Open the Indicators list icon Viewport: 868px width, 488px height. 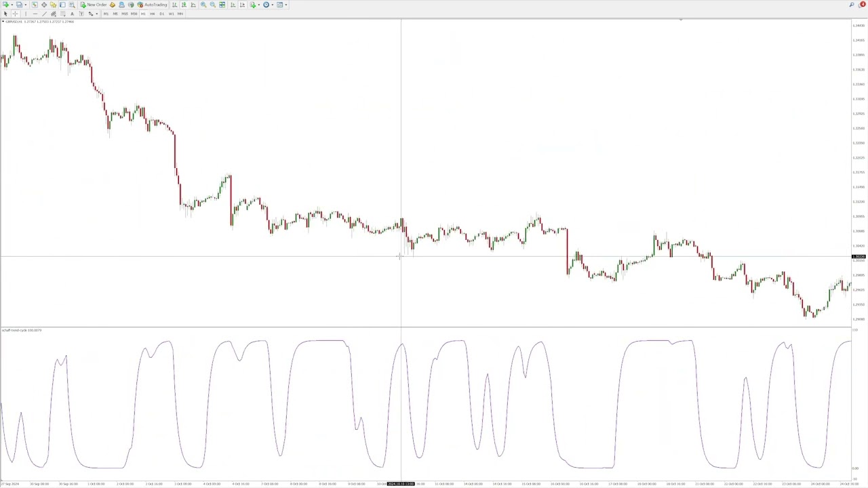pos(252,5)
